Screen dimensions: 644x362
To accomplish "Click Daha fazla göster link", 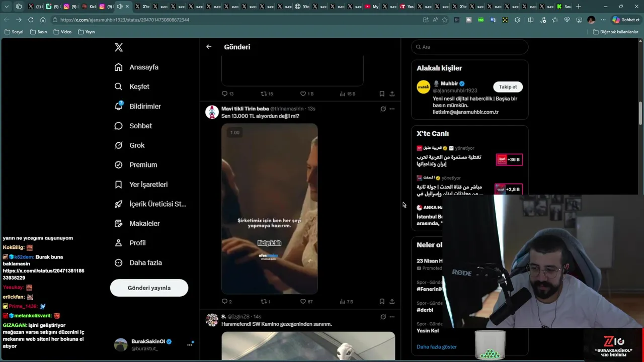I will pyautogui.click(x=437, y=347).
